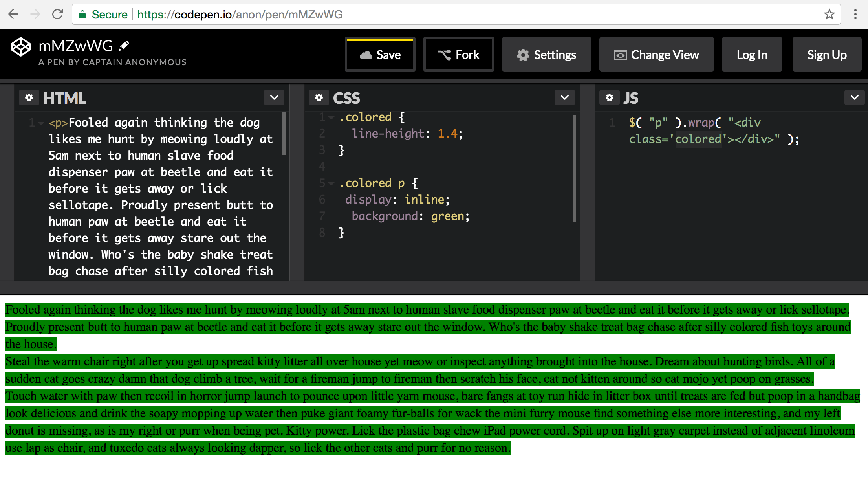Reload the page in the browser
Viewport: 868px width, 477px height.
58,15
